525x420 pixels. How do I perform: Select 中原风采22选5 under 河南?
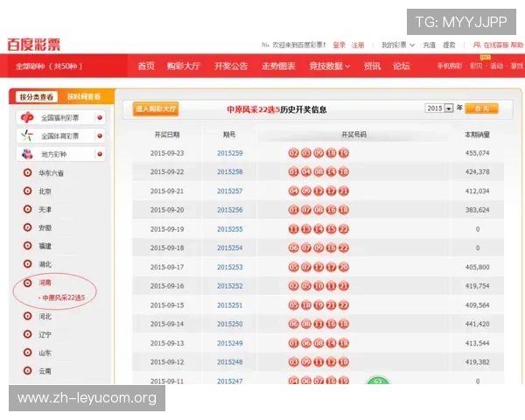coord(63,297)
